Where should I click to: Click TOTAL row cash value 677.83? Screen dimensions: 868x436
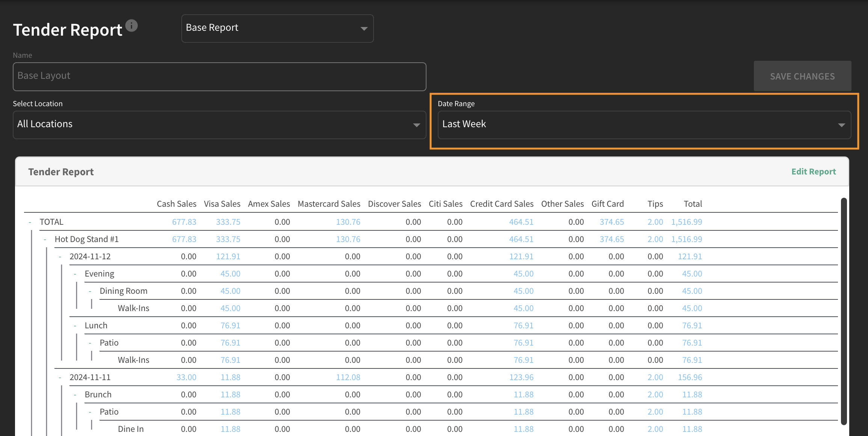[184, 222]
